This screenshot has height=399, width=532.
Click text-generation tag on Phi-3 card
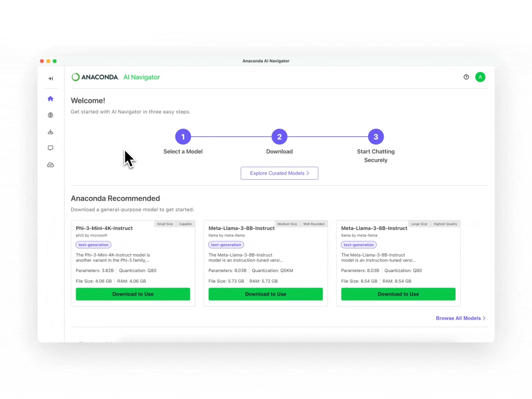93,245
